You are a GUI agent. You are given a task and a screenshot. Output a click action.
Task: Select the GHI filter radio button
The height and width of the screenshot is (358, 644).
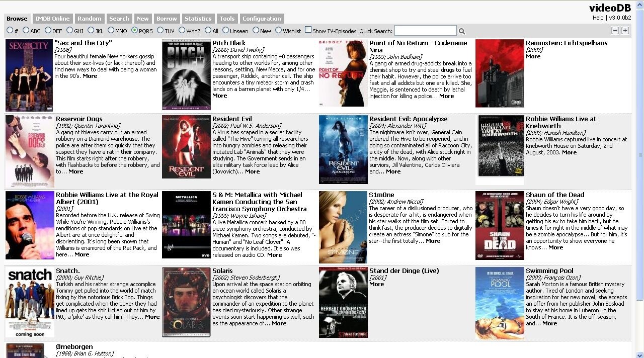click(x=69, y=30)
